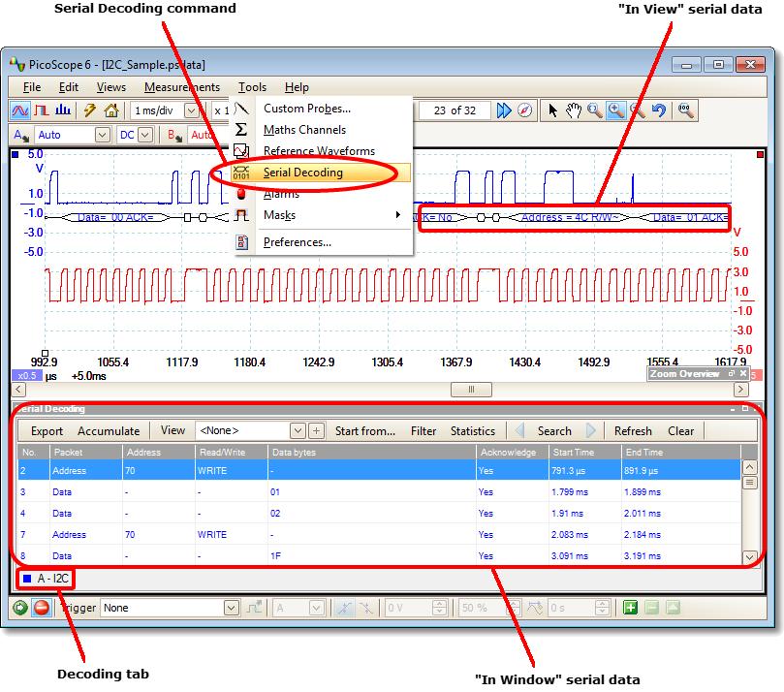Click the 'Start Time' column header
Screen dimensions: 784x692
click(585, 452)
